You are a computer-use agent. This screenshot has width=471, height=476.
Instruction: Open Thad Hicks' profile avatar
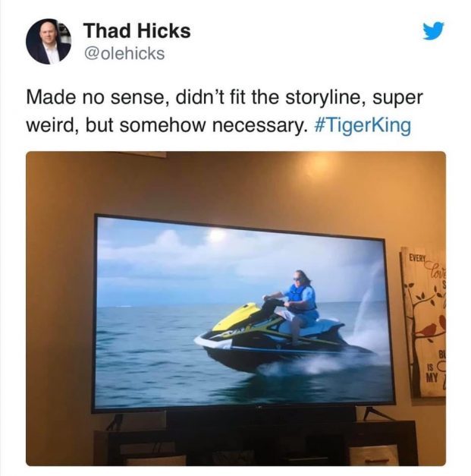coord(49,42)
